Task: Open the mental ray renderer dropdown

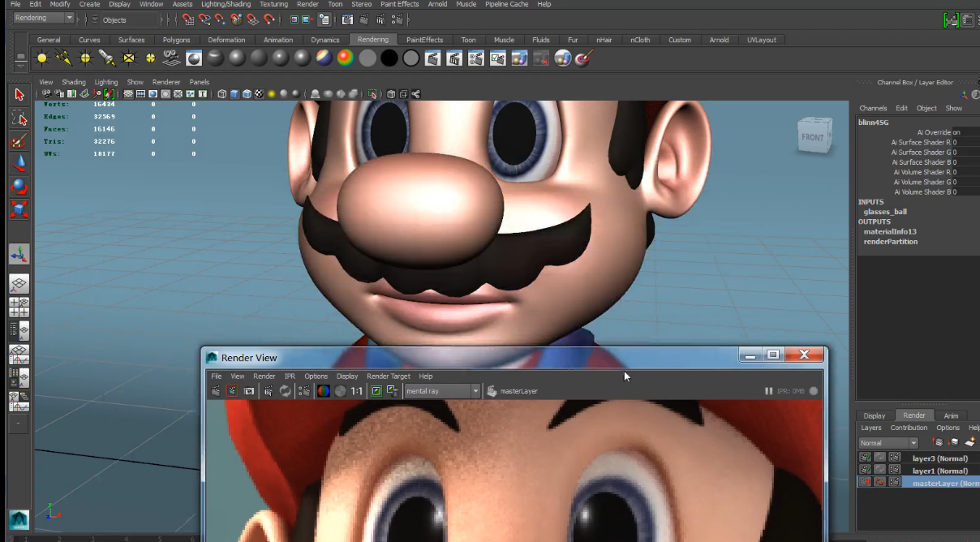Action: (x=477, y=390)
